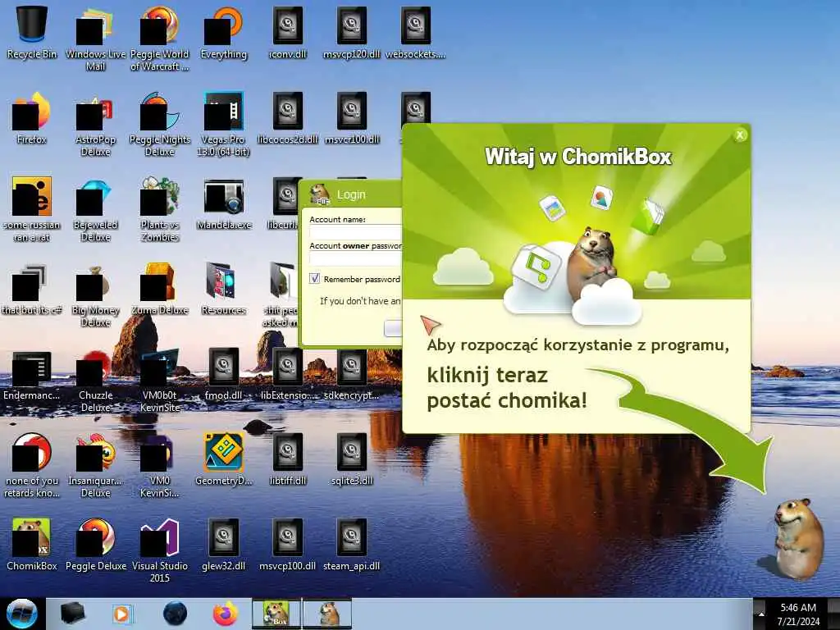The image size is (840, 630).
Task: Focus the Account name field
Action: coord(355,232)
